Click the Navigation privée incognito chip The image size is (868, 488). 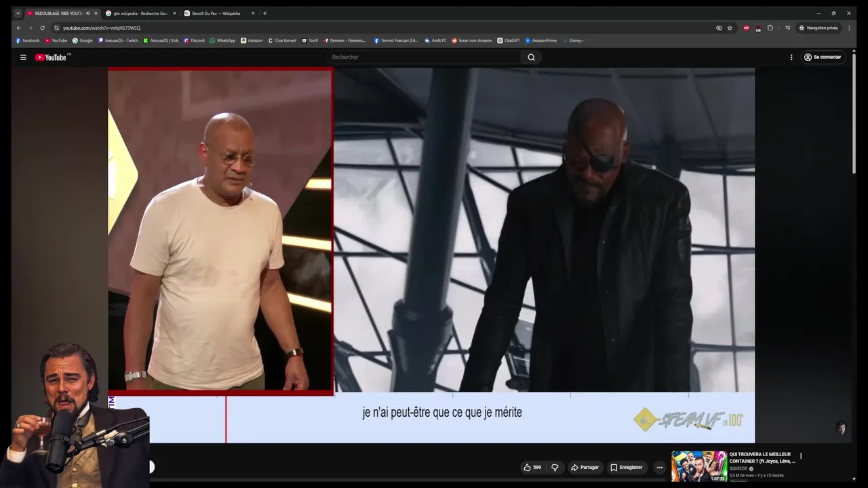[x=818, y=28]
